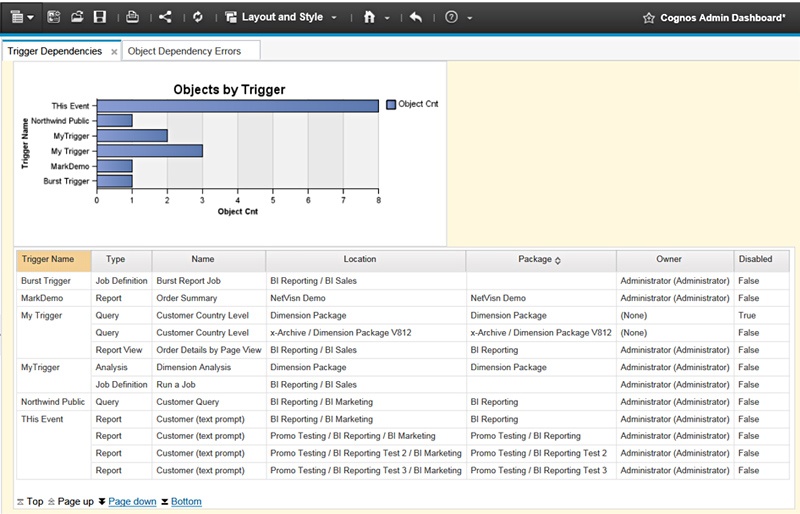Image resolution: width=800 pixels, height=514 pixels.
Task: Click the Report View type cell
Action: coord(119,350)
